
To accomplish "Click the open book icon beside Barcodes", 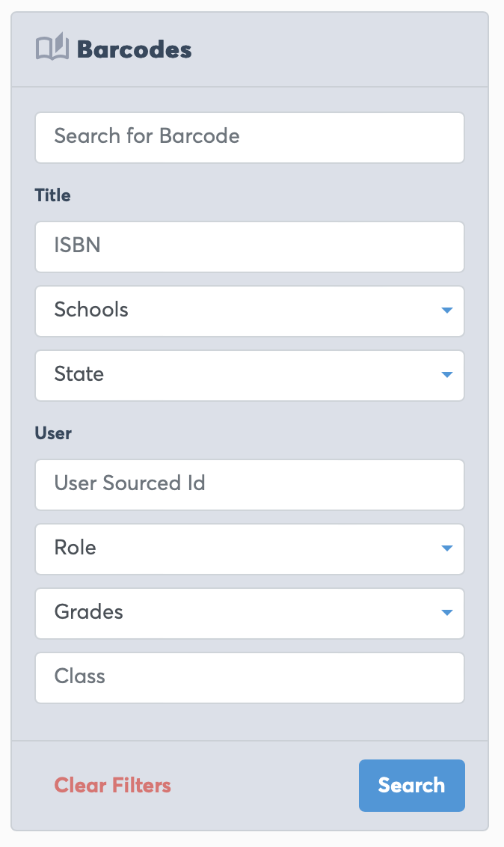I will 52,49.
